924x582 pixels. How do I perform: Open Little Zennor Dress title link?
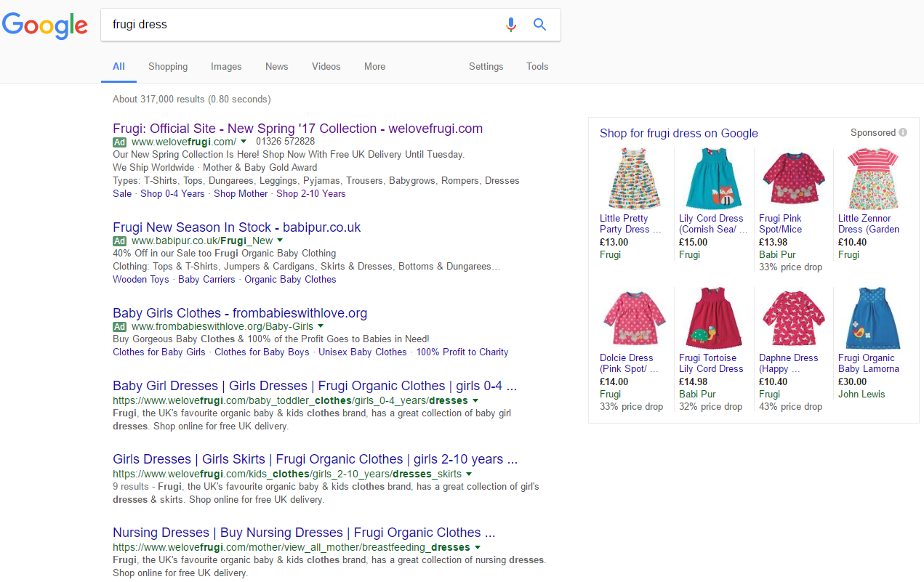click(x=869, y=224)
